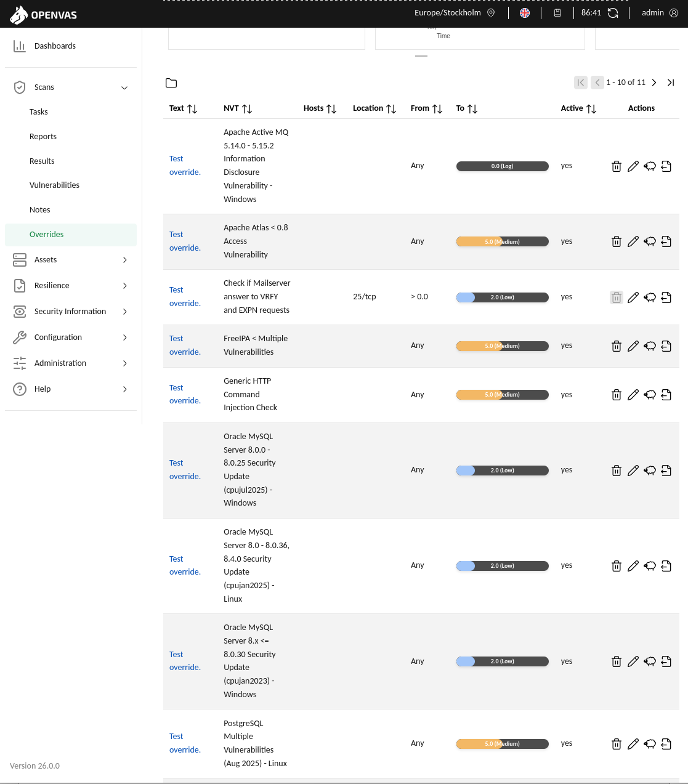Image resolution: width=688 pixels, height=784 pixels.
Task: Delete the Apache Atlas override
Action: click(x=616, y=241)
